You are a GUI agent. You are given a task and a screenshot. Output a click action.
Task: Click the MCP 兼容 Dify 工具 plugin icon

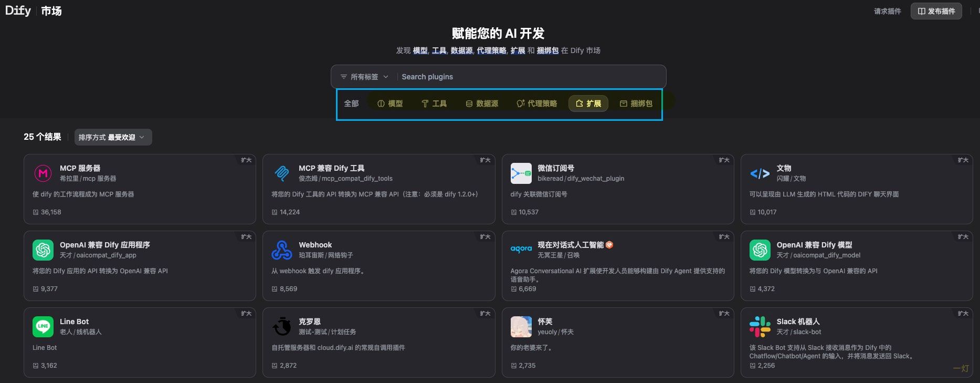282,173
